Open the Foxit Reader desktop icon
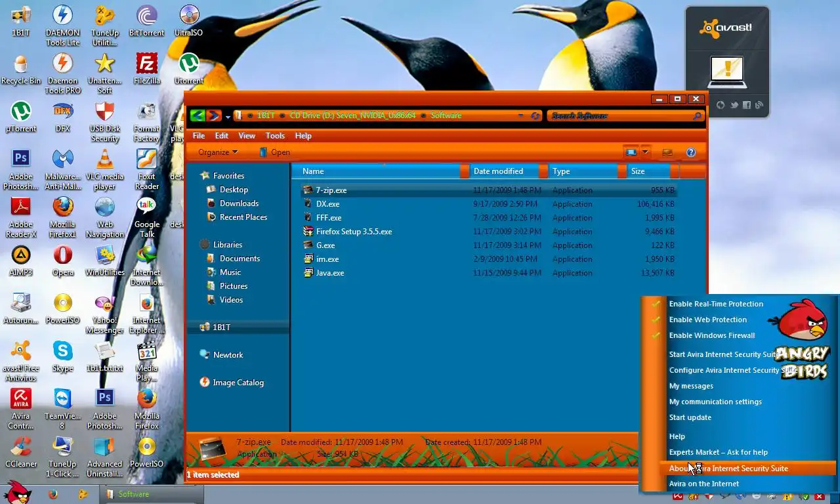840x504 pixels. coord(146,169)
